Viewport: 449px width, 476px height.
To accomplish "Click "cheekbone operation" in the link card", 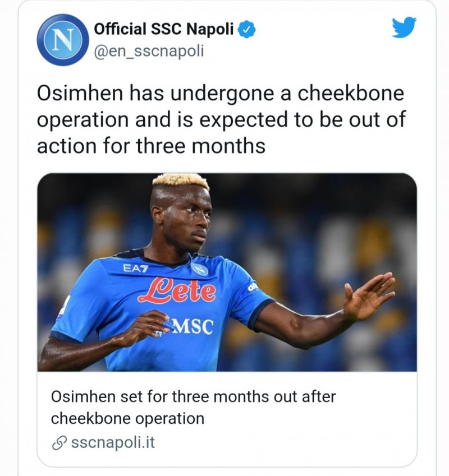I will 127,418.
